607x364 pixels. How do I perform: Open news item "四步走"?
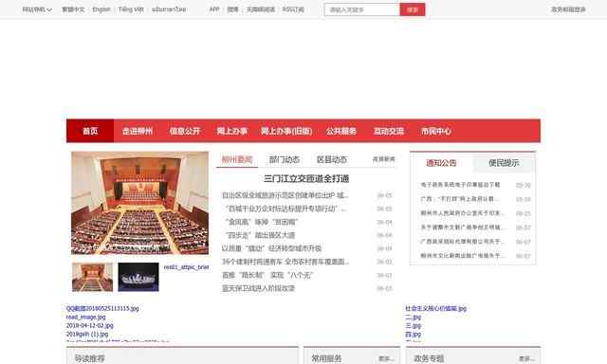click(x=260, y=235)
